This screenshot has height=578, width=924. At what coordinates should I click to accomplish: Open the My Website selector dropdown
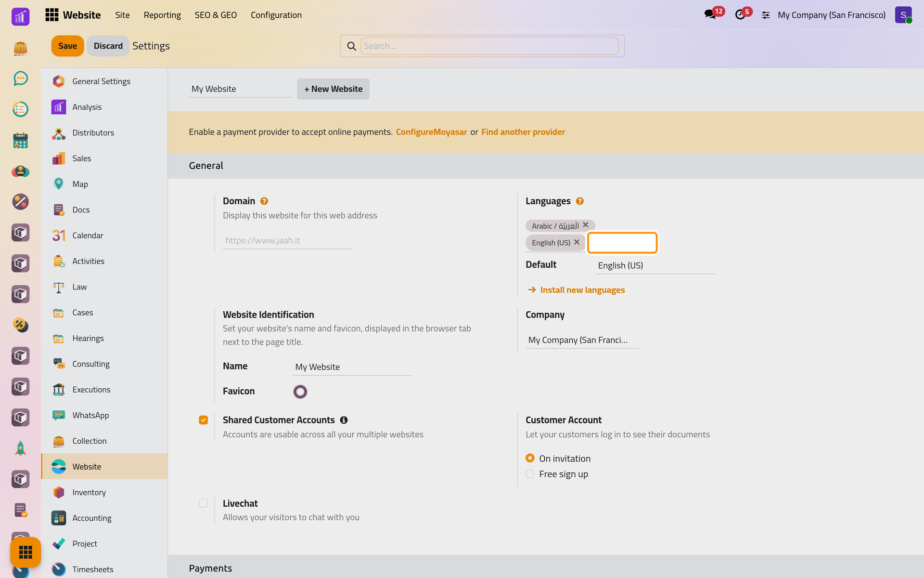[240, 89]
